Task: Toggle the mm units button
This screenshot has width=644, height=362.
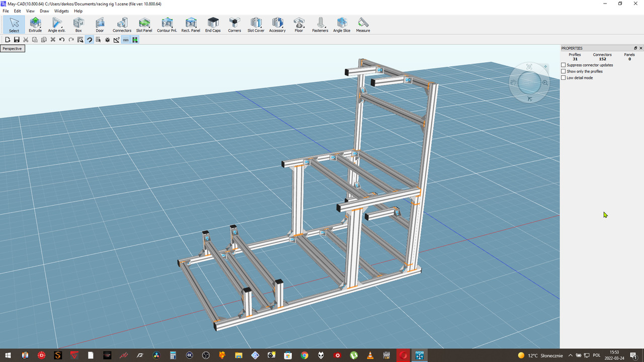Action: point(126,40)
